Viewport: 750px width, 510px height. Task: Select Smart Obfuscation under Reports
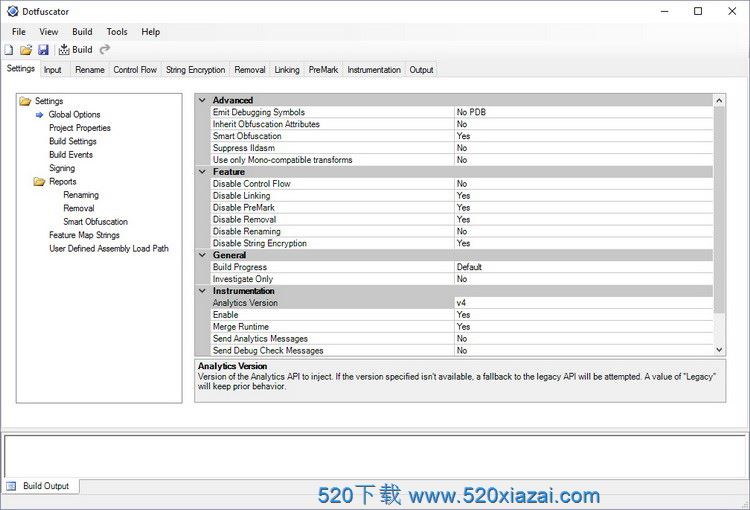[95, 222]
